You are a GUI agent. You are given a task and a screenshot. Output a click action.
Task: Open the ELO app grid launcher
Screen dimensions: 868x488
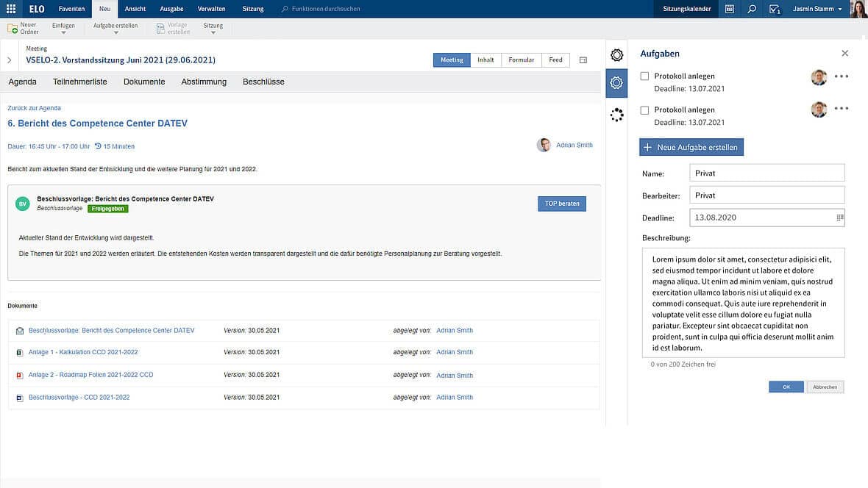coord(11,9)
